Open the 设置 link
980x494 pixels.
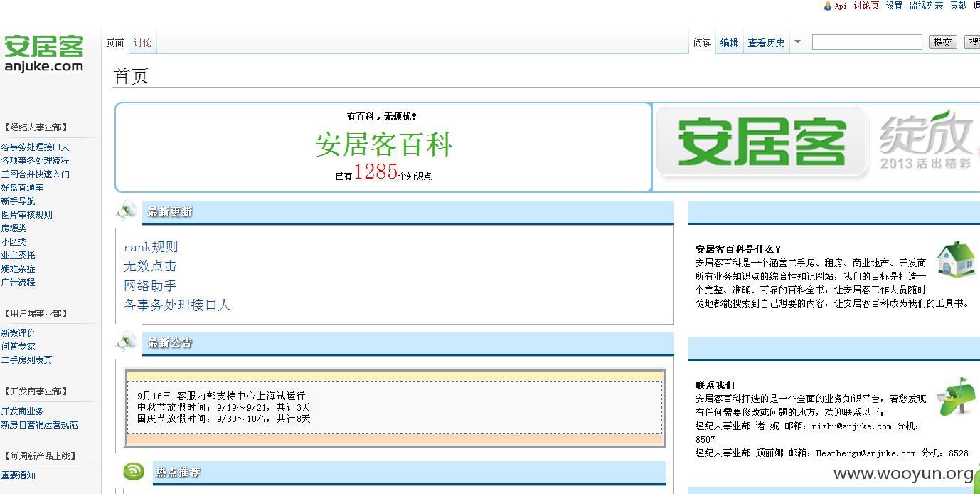coord(894,6)
